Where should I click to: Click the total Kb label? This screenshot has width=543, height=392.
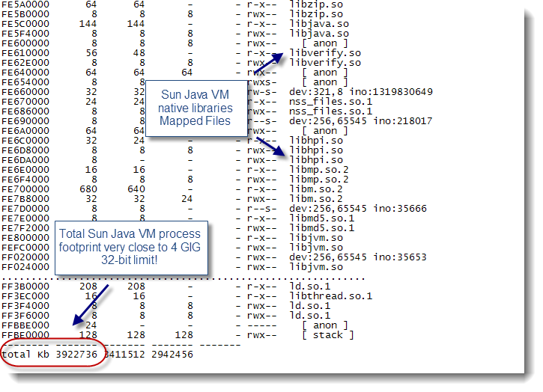25,355
